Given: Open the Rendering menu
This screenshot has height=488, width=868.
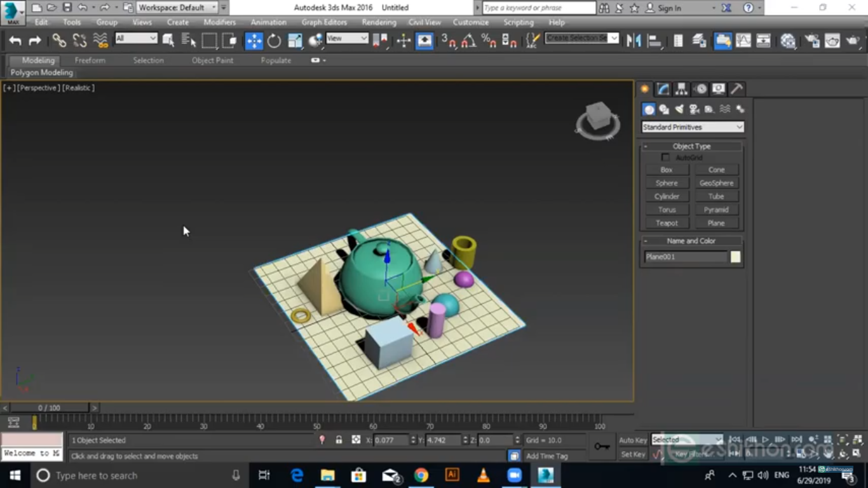Looking at the screenshot, I should pyautogui.click(x=379, y=22).
